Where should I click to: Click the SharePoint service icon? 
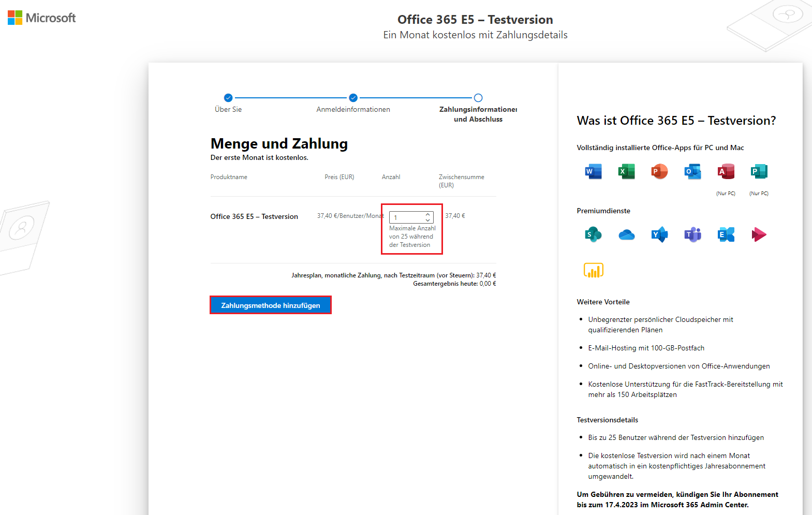[593, 234]
